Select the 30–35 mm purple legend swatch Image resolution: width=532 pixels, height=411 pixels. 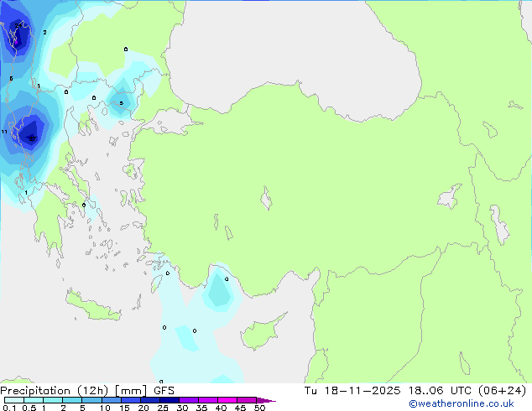[188, 400]
